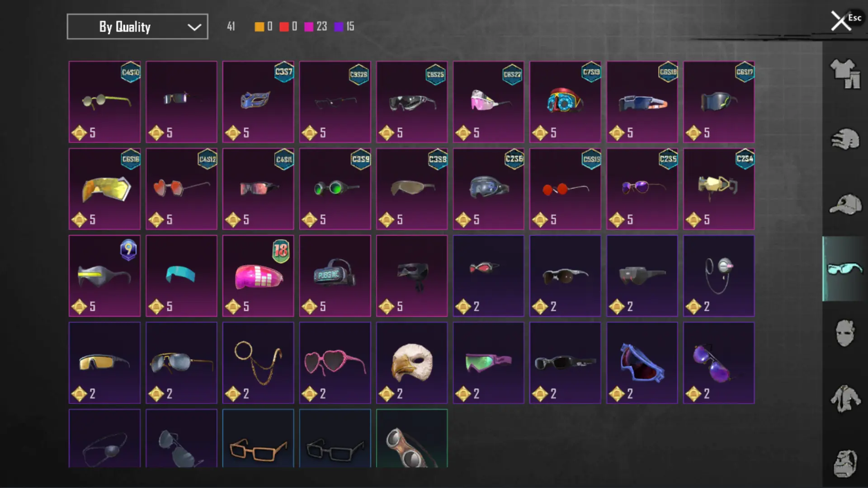Filter by the red quality swatch
The width and height of the screenshot is (868, 488).
click(284, 27)
